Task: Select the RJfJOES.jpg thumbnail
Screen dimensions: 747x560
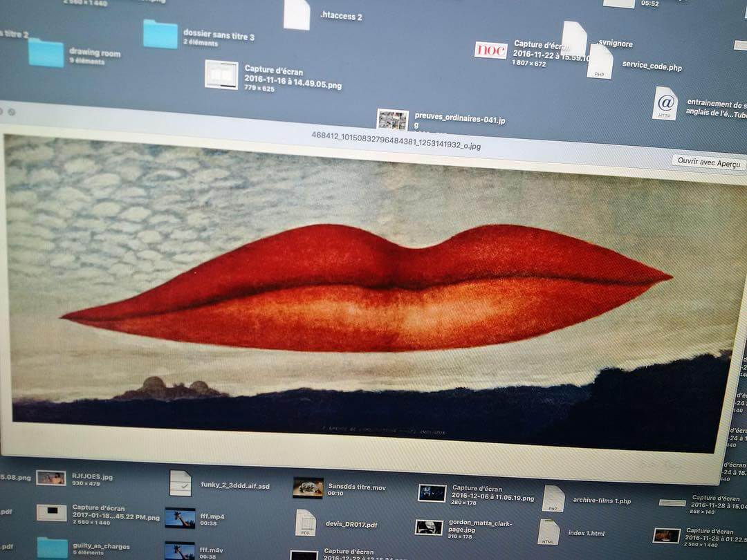Action: pyautogui.click(x=51, y=478)
